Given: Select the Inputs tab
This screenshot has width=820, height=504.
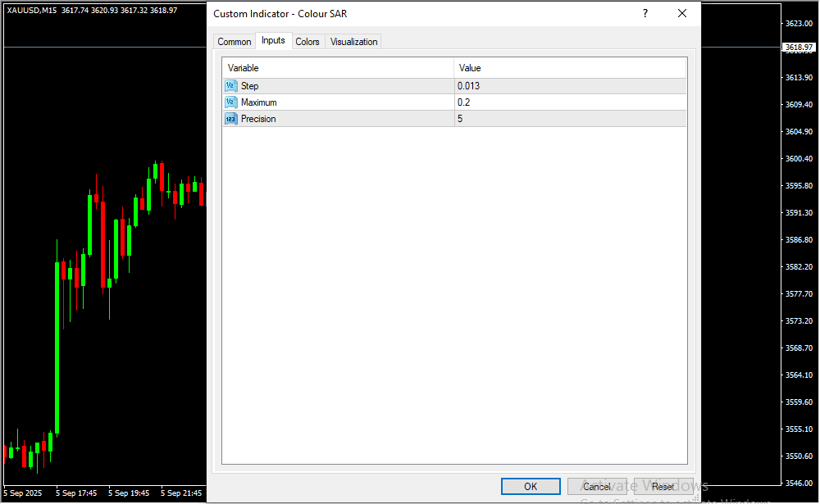Looking at the screenshot, I should tap(273, 41).
